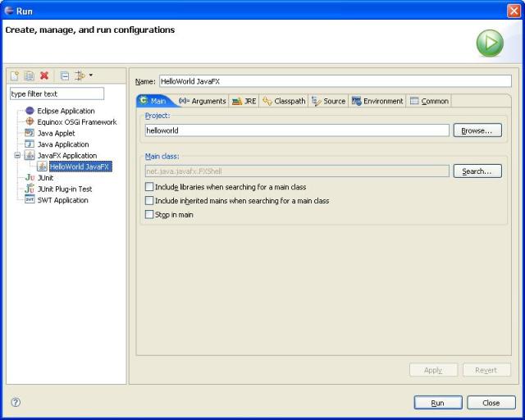525x420 pixels.
Task: Toggle the Stop in main checkbox
Action: (149, 214)
